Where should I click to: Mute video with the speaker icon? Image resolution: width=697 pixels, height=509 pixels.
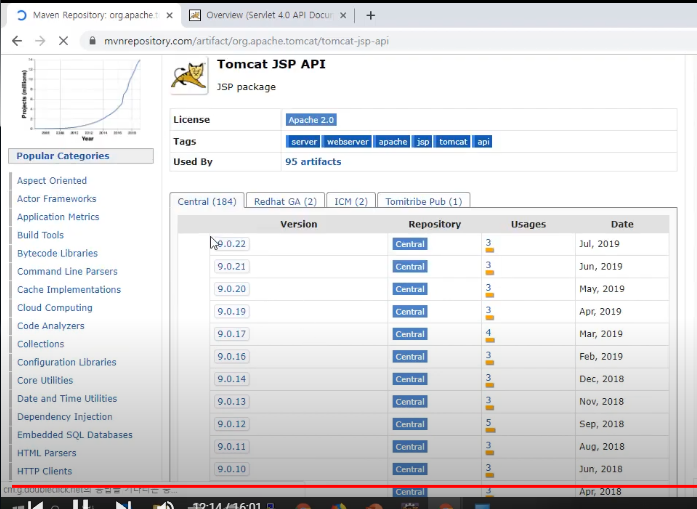163,505
